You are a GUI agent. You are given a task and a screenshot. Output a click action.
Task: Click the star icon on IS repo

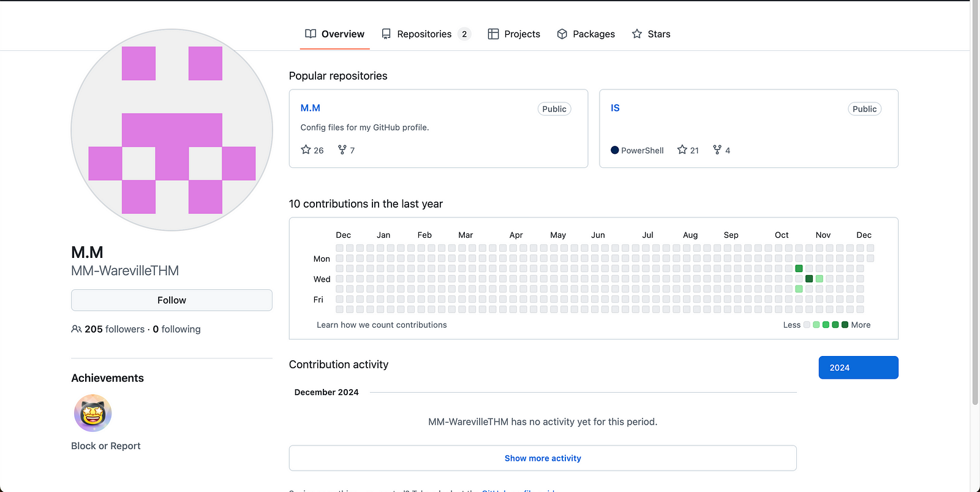682,149
